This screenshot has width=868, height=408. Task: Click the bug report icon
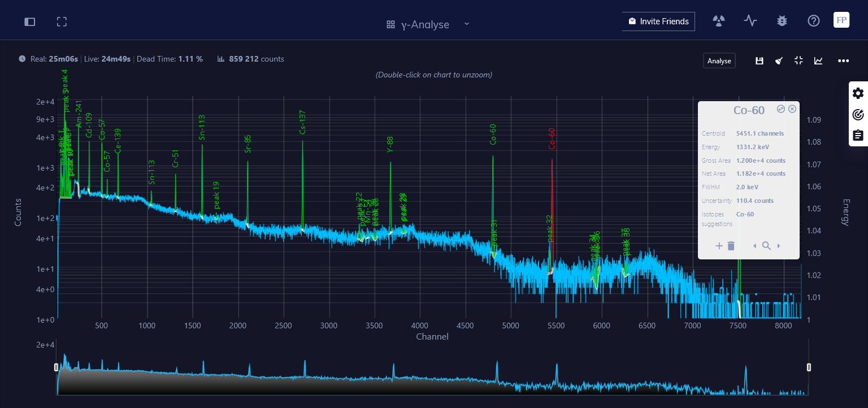[x=782, y=21]
